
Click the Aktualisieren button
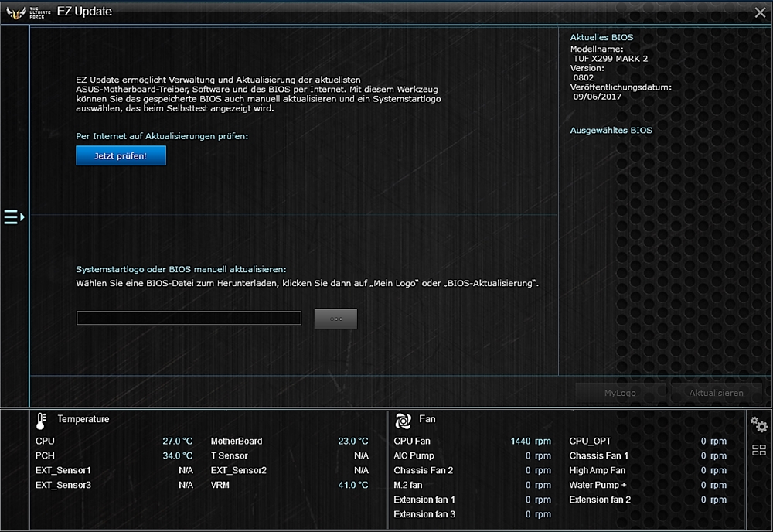click(x=717, y=393)
